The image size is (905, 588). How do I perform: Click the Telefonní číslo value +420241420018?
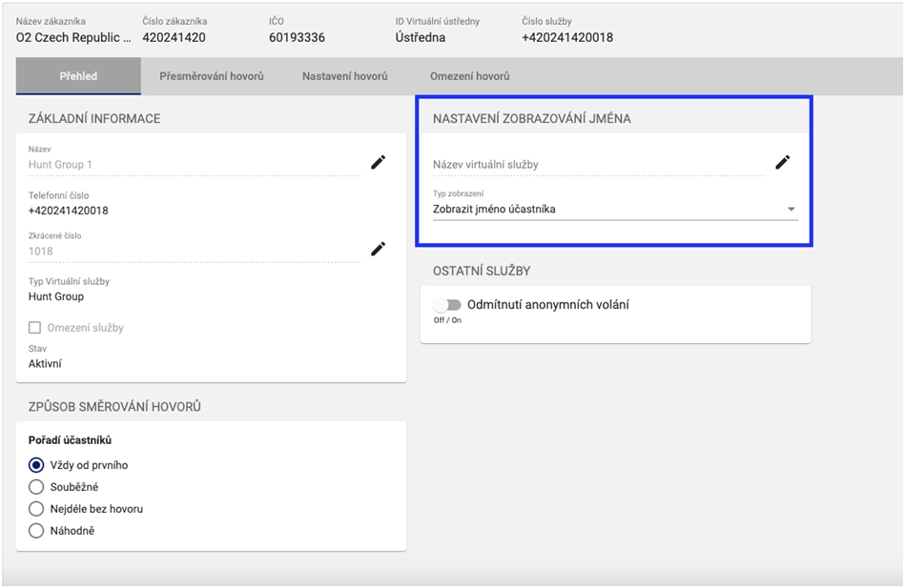69,211
